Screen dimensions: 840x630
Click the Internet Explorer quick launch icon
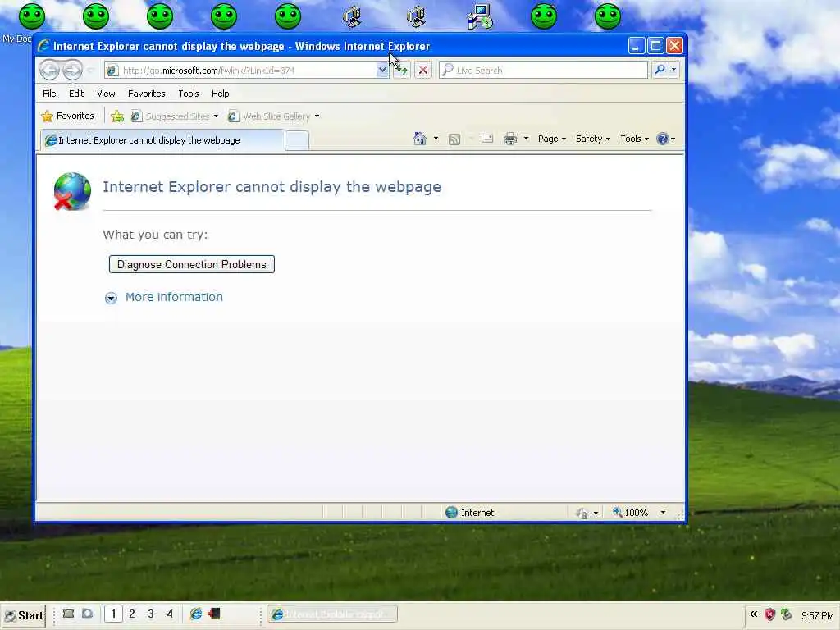click(196, 614)
